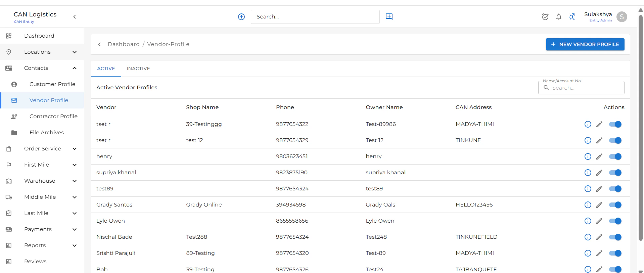Deactivate vendor test89 using switch
The width and height of the screenshot is (644, 273).
pos(615,189)
